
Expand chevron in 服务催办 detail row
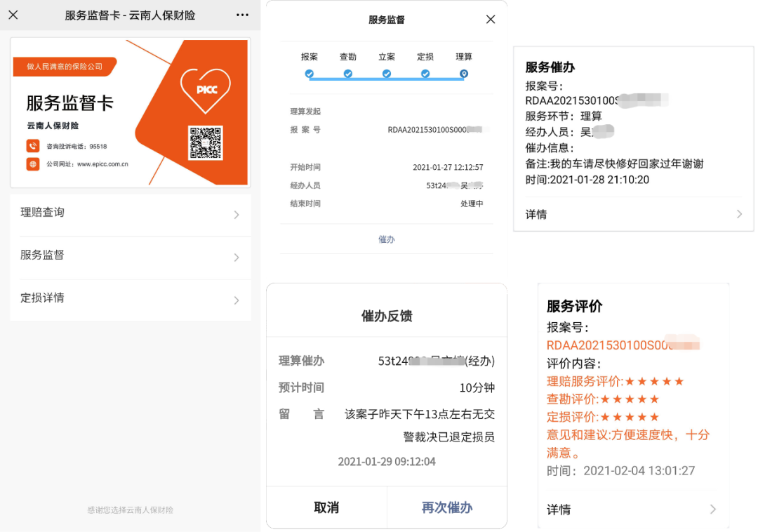click(739, 214)
